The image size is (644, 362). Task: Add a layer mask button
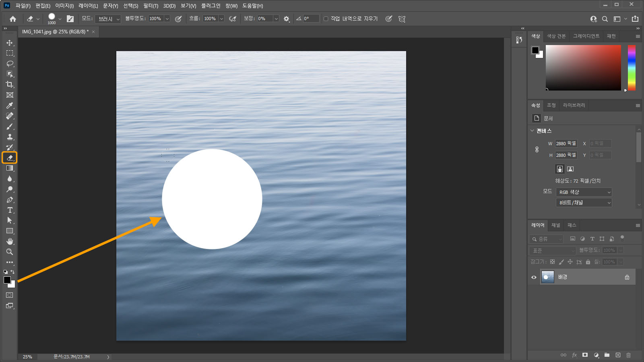pyautogui.click(x=585, y=355)
